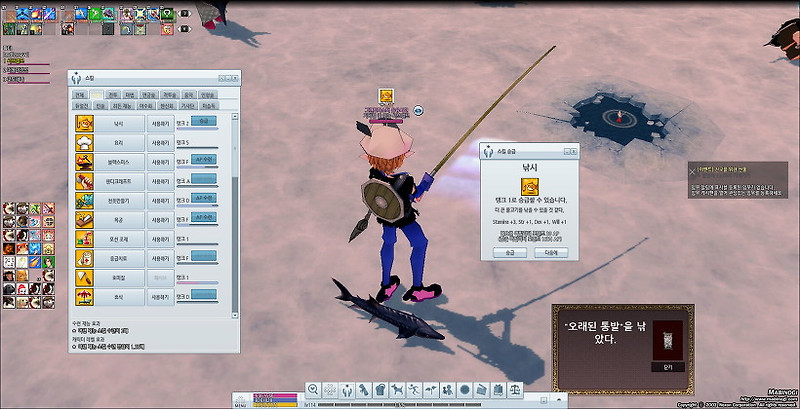Click the 천옷만들기 tailoring skill icon
800x409 pixels.
point(84,200)
